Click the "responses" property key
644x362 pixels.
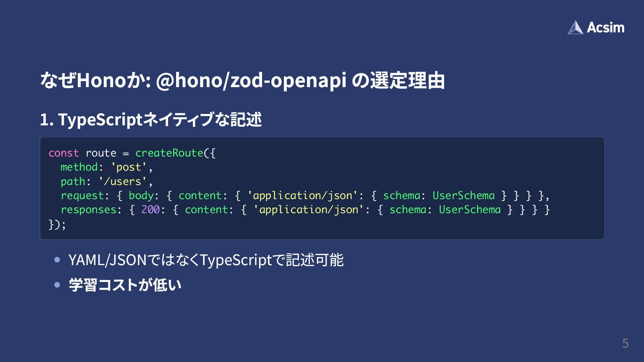tap(88, 210)
